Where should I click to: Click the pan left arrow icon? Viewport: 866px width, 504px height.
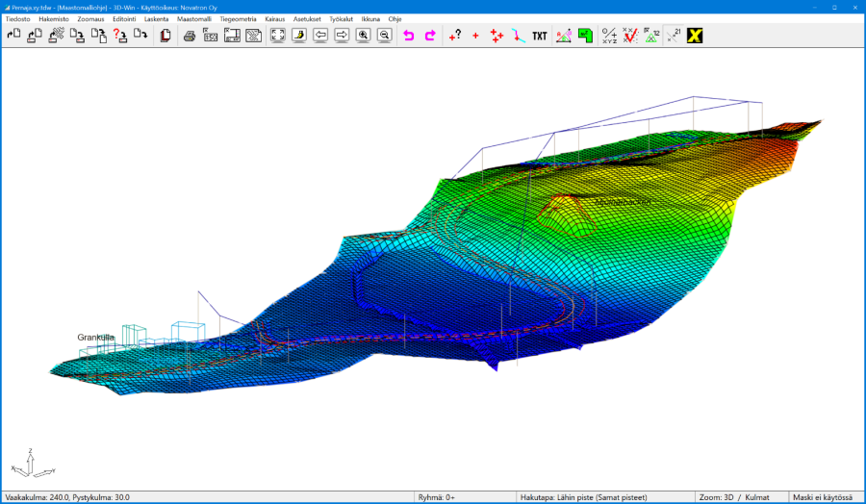(x=320, y=36)
